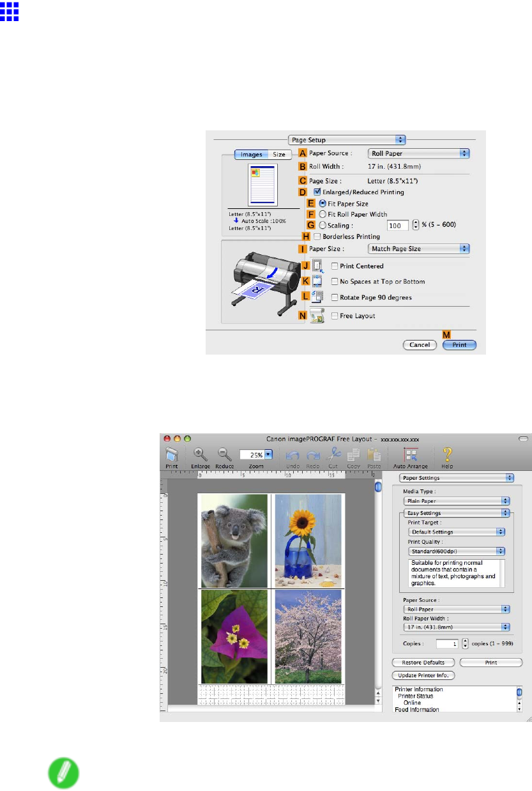This screenshot has height=791, width=532.
Task: Open the Paper Source Roll Paper dropdown
Action: click(x=418, y=153)
